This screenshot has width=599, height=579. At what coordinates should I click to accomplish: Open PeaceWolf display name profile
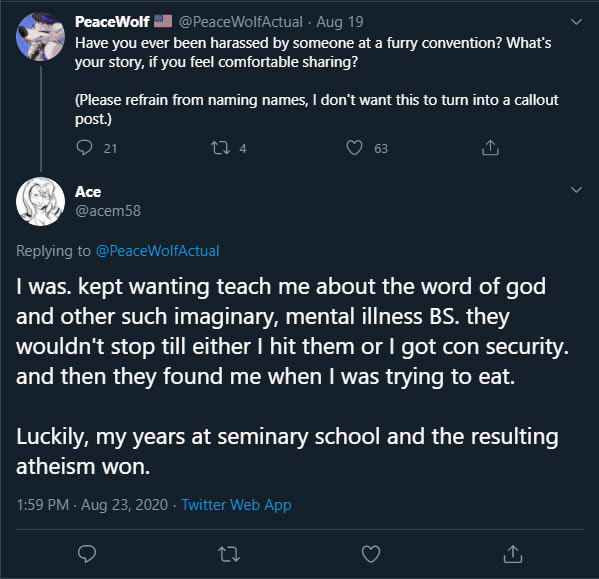click(x=112, y=22)
